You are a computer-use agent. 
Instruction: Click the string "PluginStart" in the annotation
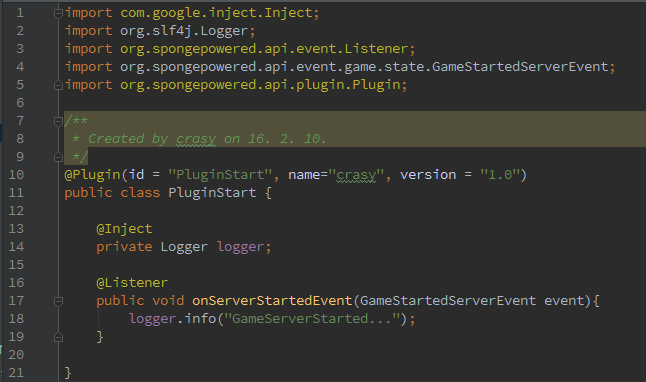220,175
